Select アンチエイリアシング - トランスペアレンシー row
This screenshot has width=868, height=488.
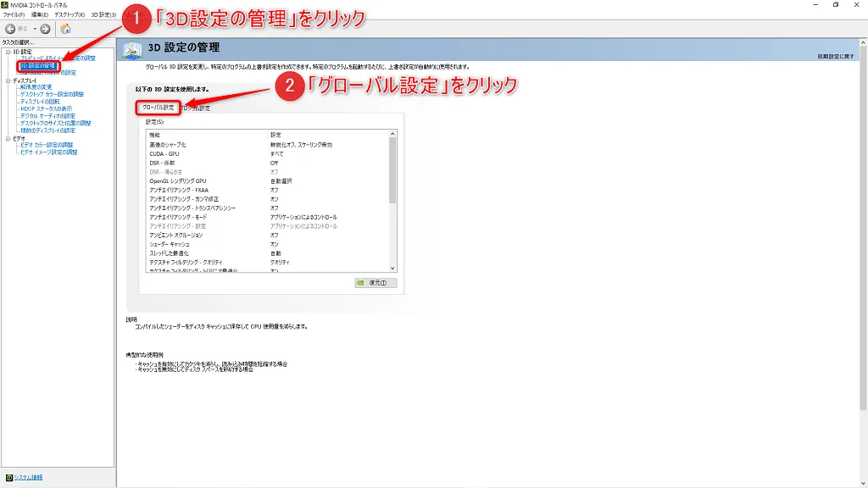tap(268, 208)
